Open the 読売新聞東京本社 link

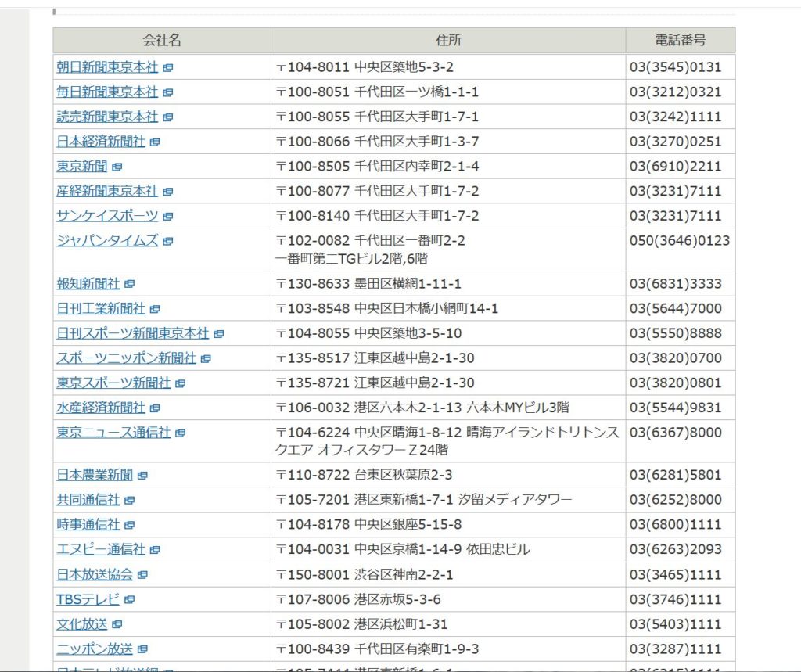pos(106,117)
